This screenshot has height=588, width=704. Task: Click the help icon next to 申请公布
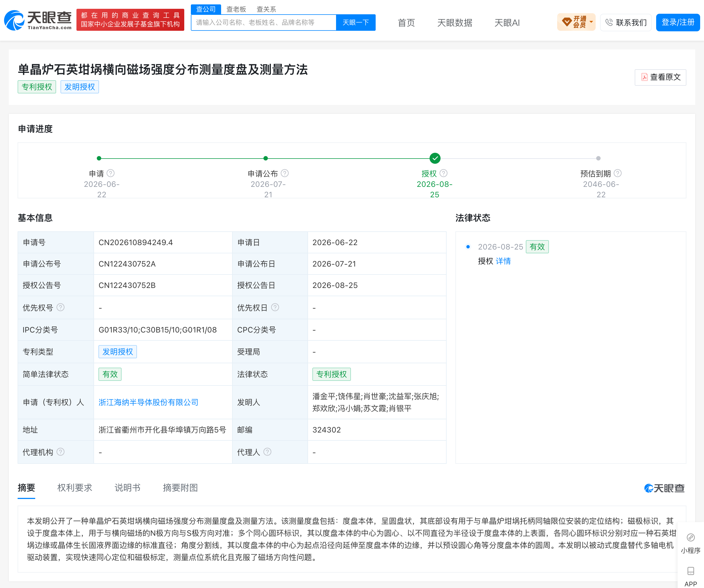tap(285, 173)
